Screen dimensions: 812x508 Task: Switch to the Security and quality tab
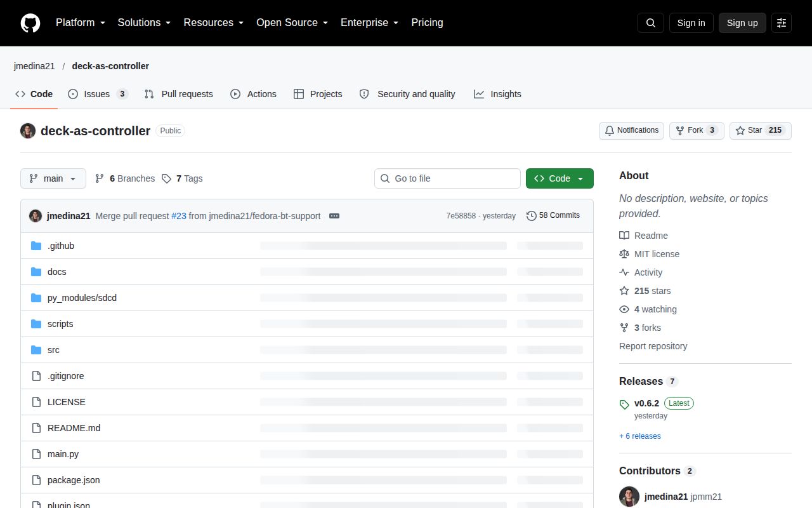[407, 94]
